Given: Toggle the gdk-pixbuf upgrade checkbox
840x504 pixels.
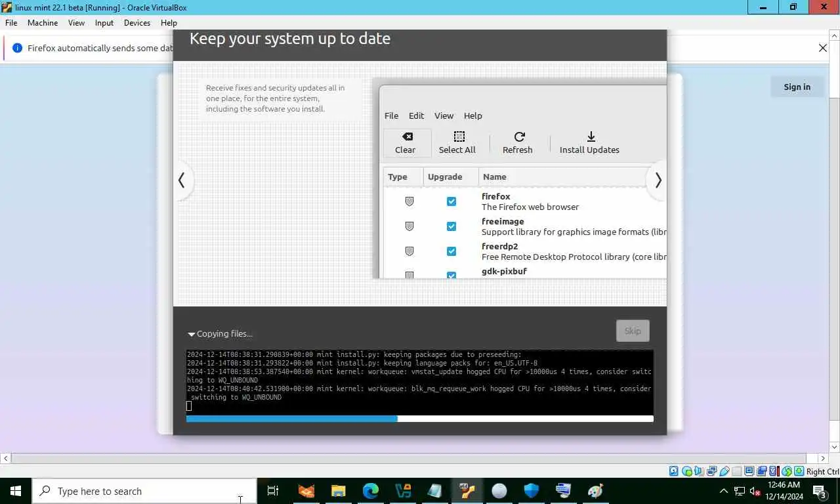Looking at the screenshot, I should point(451,275).
